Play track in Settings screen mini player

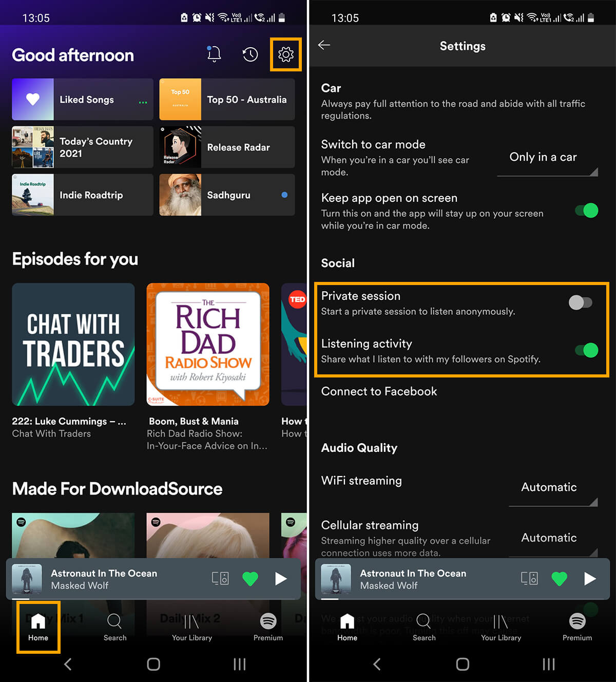589,579
